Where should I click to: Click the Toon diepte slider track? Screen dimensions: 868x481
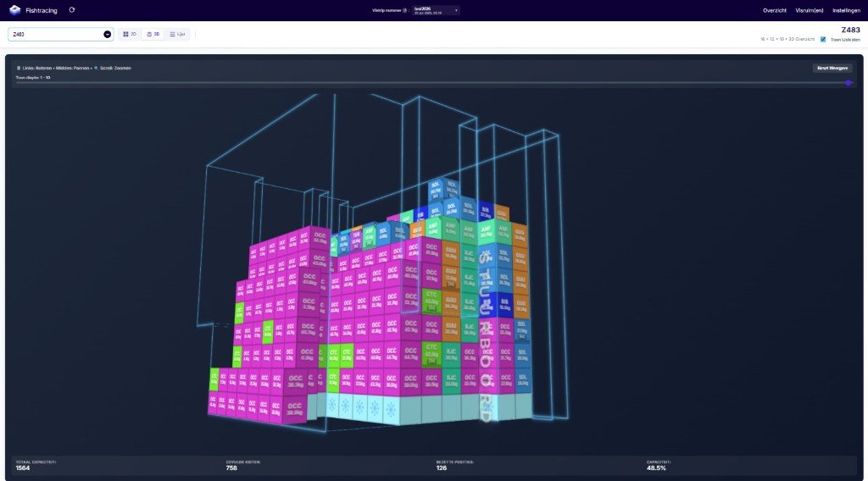pos(434,83)
